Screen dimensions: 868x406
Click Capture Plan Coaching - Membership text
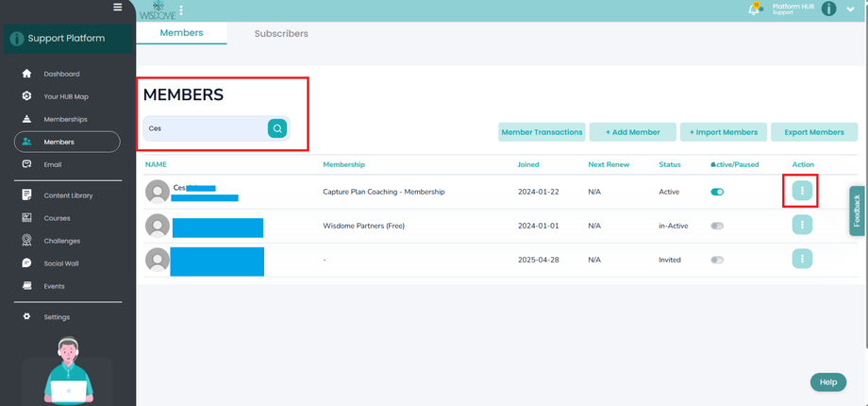tap(384, 192)
